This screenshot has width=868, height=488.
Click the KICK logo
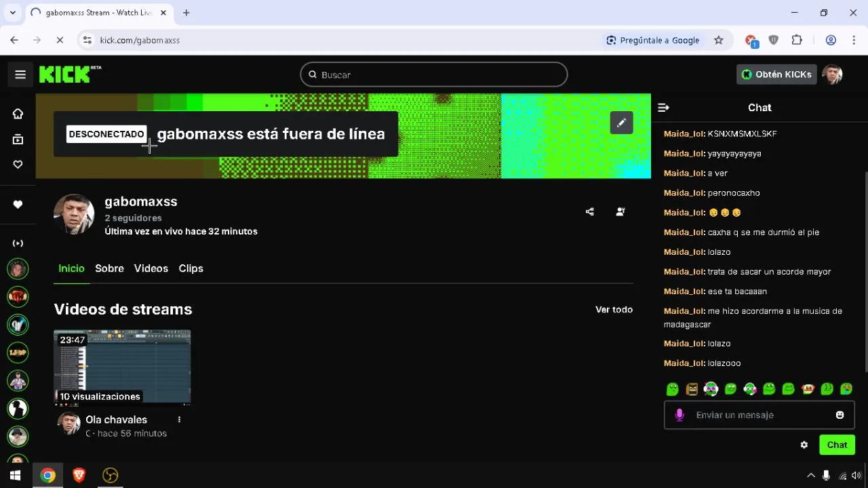click(70, 75)
